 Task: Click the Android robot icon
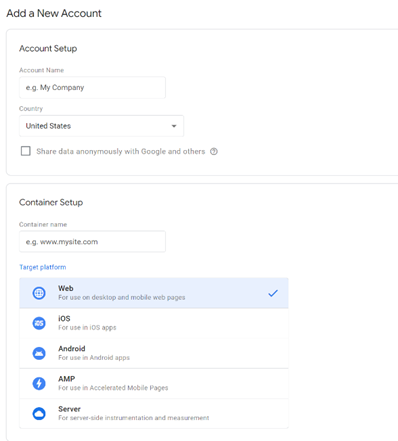(39, 353)
